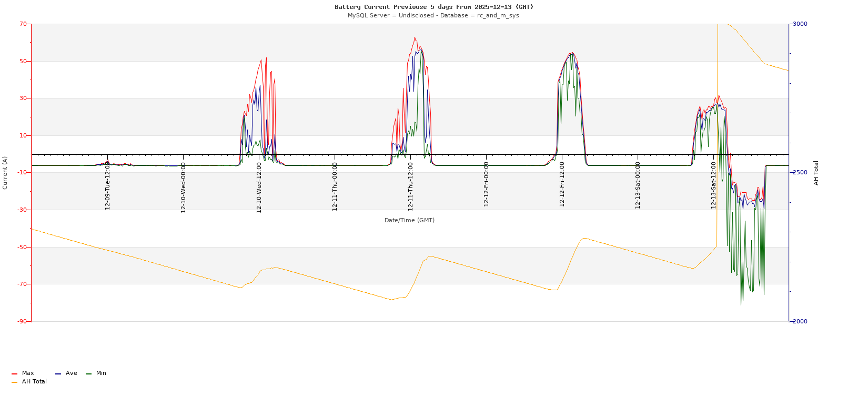Click the Current (A) y-axis label
Image resolution: width=868 pixels, height=395 pixels.
[x=5, y=173]
